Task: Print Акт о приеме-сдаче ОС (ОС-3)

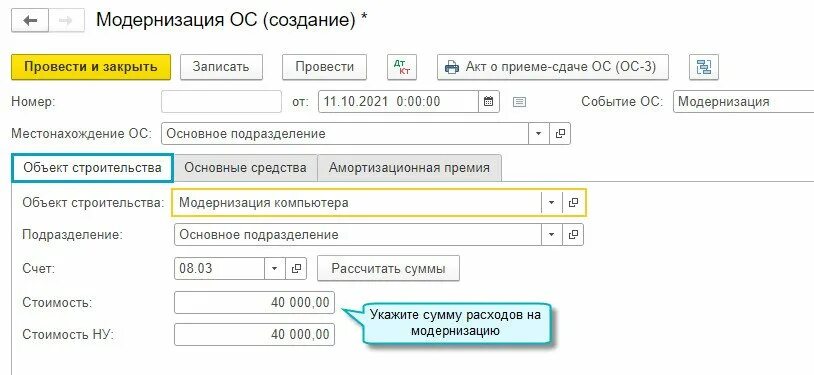Action: tap(553, 67)
